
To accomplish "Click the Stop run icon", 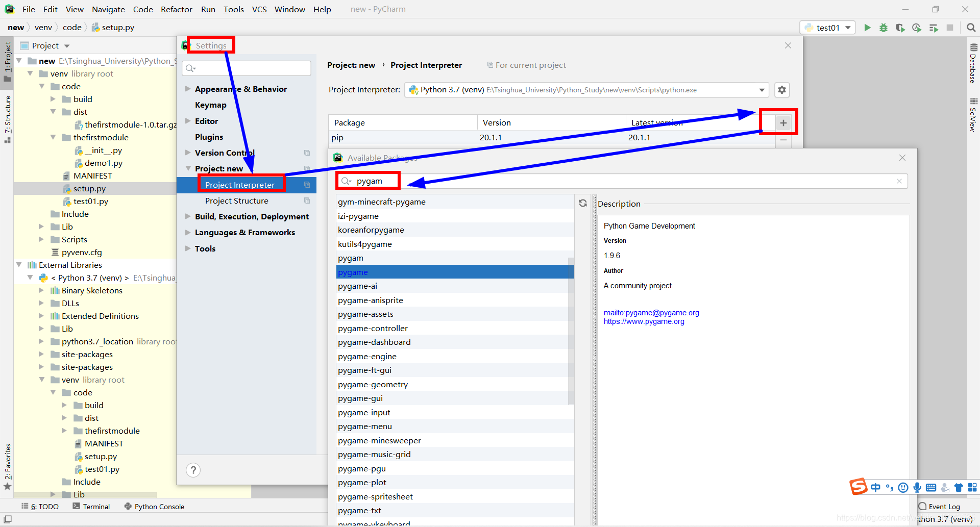I will pos(950,28).
